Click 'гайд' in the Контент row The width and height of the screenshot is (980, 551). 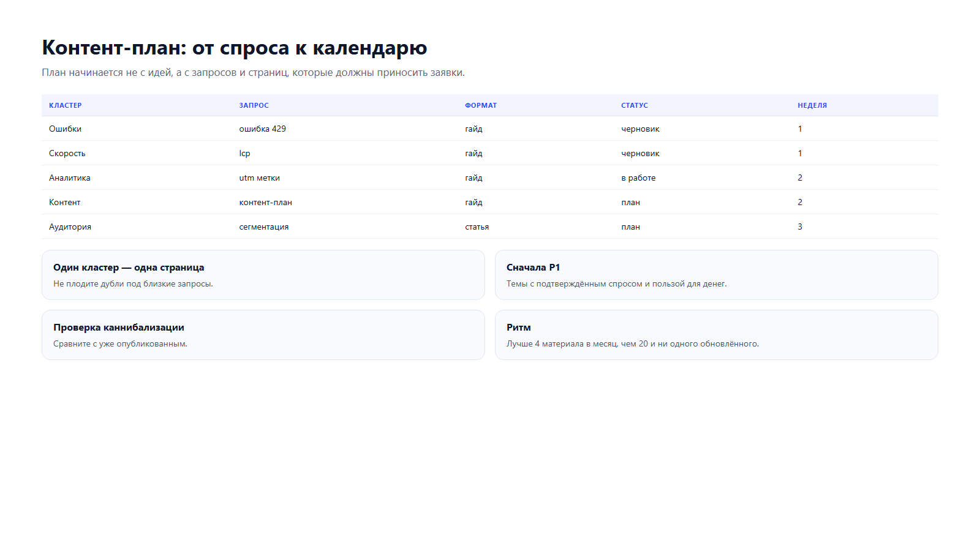[x=473, y=202]
